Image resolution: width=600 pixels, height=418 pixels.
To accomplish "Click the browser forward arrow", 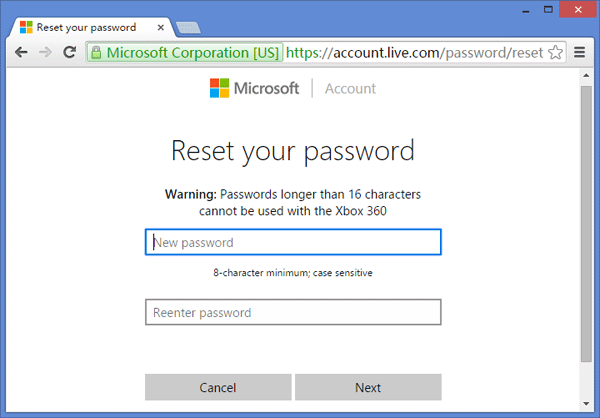I will pyautogui.click(x=46, y=52).
